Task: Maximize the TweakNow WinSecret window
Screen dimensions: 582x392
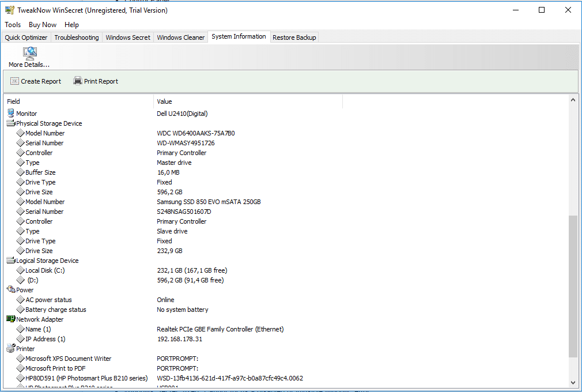Action: pos(542,10)
